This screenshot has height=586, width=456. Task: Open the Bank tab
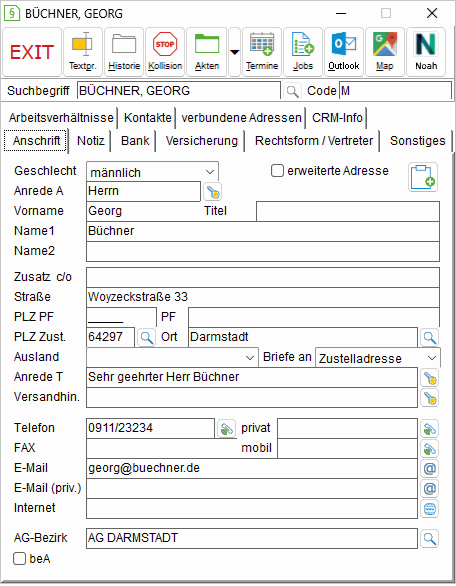pyautogui.click(x=135, y=141)
